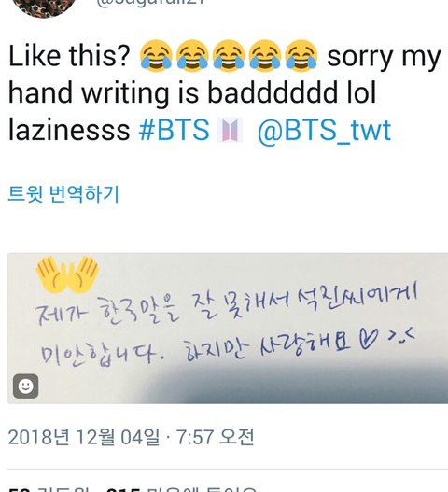Click the raised hands emoji sticker
The height and width of the screenshot is (492, 448).
[67, 275]
